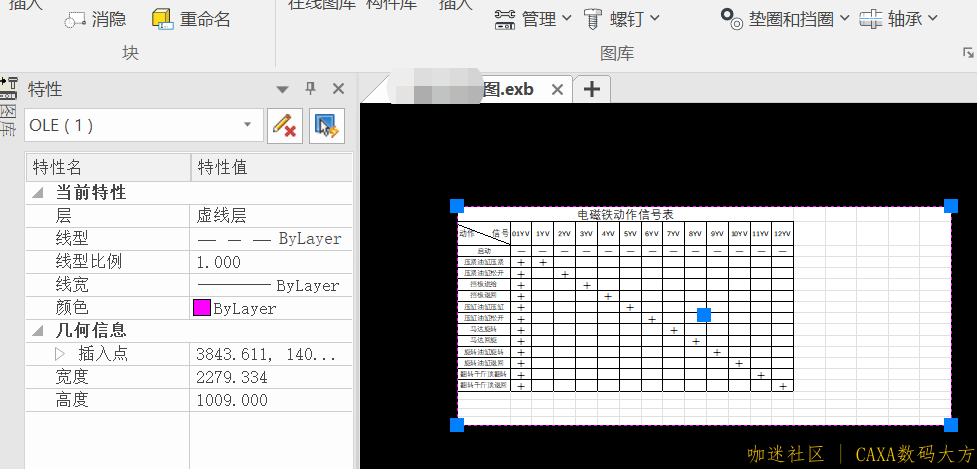Toggle auto-hide pin on 特性 panel

(310, 89)
